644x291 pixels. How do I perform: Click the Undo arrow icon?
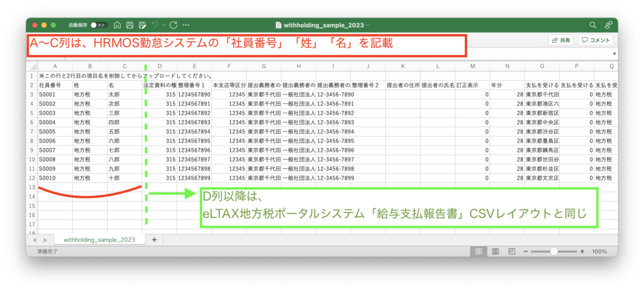tap(155, 25)
